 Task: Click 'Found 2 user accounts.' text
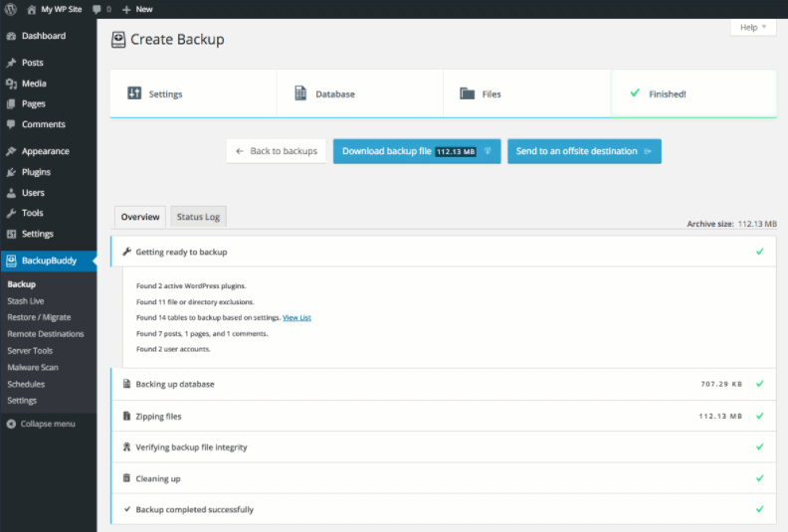pos(173,349)
